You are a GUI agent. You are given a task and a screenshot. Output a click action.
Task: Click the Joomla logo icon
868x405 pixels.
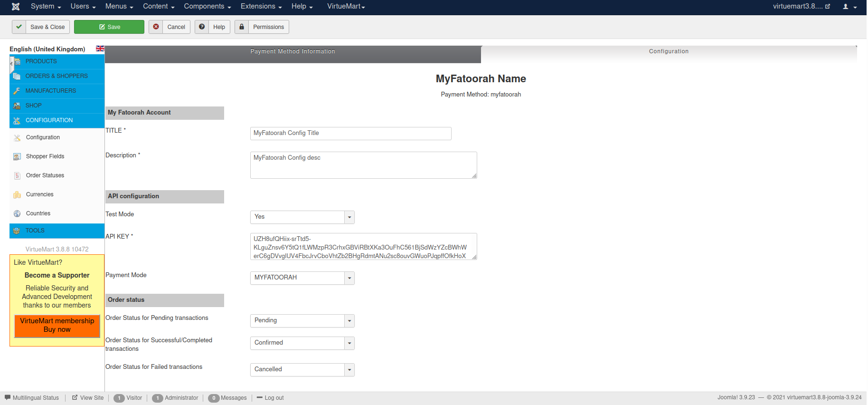coord(16,7)
